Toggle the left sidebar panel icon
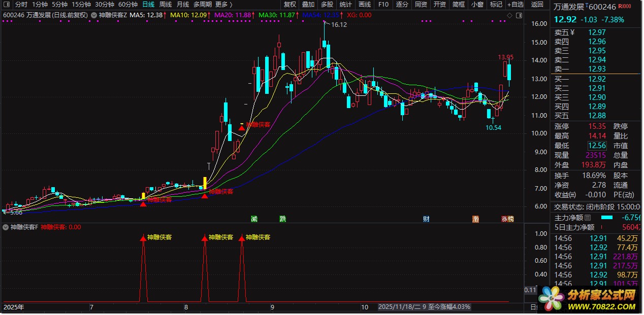This screenshot has height=315, width=644. coord(7,5)
